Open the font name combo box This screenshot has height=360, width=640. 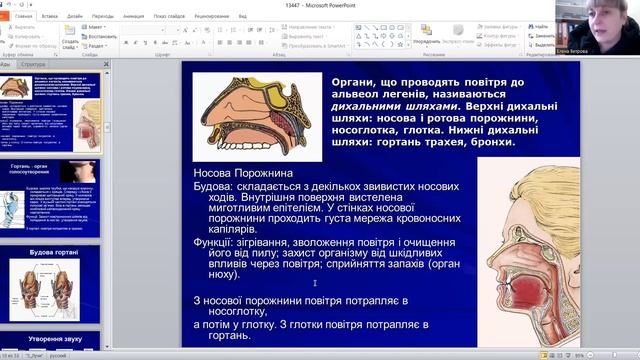point(143,30)
